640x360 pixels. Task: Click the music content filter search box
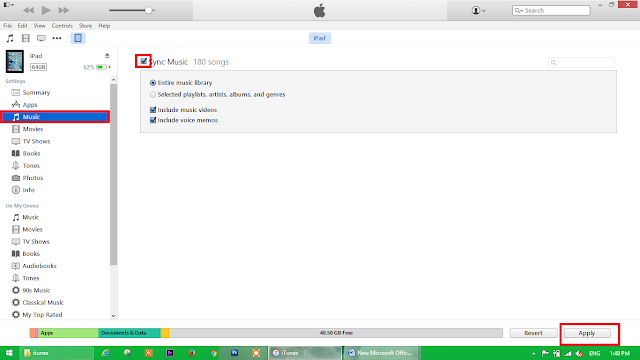point(581,62)
